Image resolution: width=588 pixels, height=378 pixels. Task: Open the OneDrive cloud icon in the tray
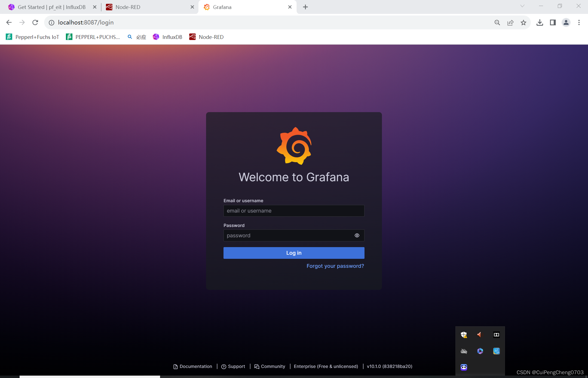[464, 351]
